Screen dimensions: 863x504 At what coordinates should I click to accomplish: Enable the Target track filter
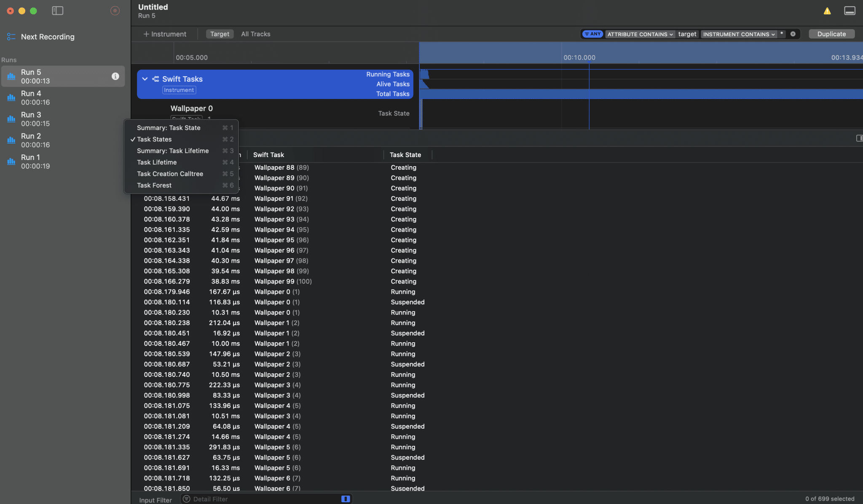pos(220,34)
